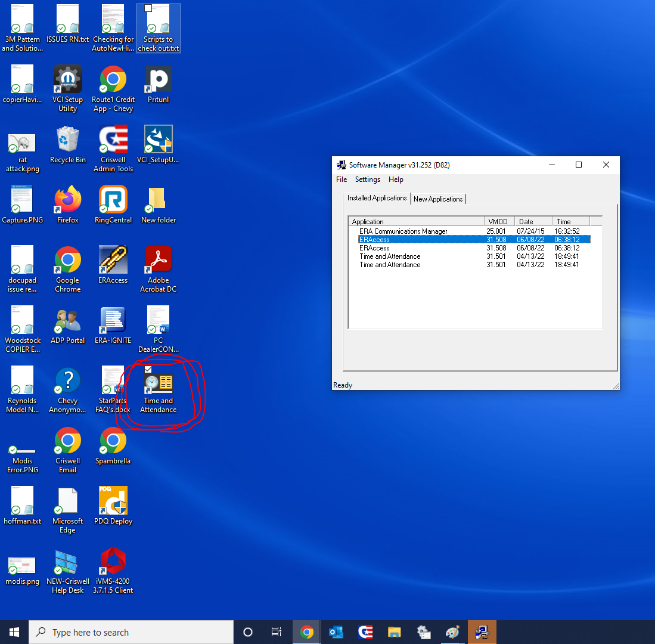This screenshot has height=644, width=655.
Task: Select the StarParts FAQ's.docx file
Action: (113, 389)
